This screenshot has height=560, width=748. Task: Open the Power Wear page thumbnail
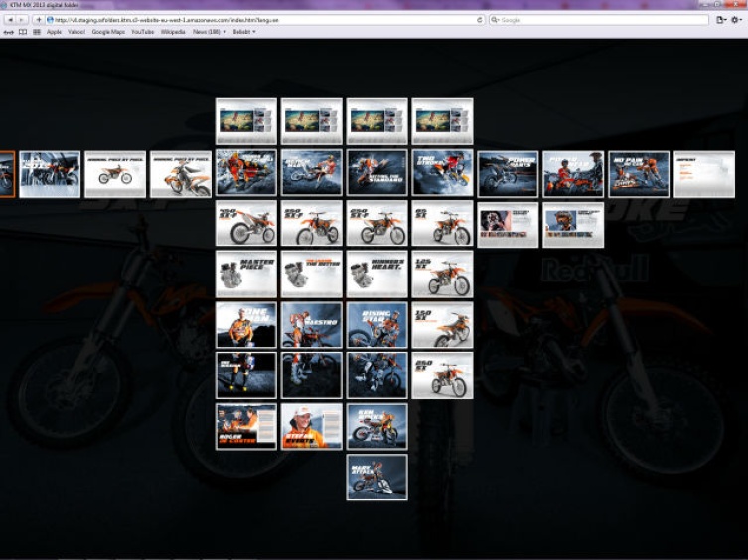point(573,174)
